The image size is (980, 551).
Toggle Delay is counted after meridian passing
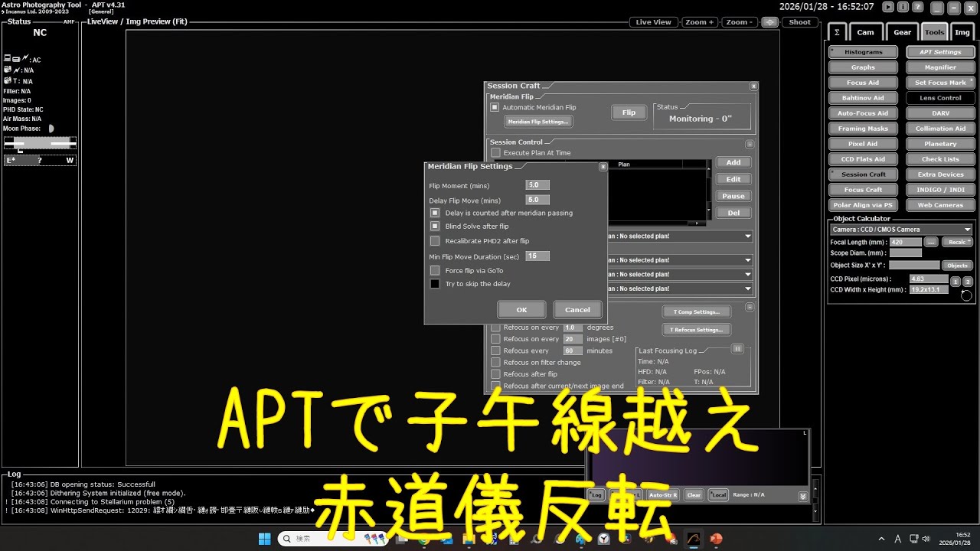tap(435, 213)
